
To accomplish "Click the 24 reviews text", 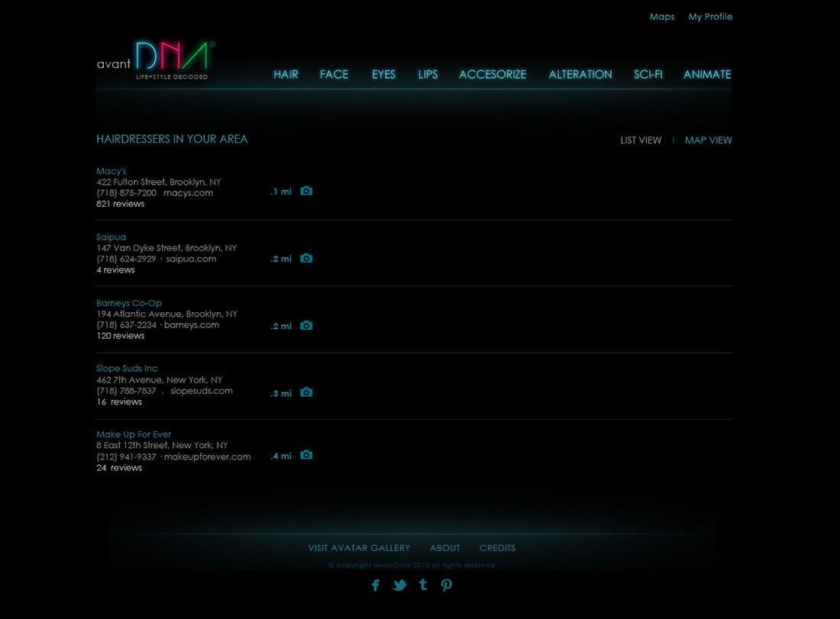I will click(119, 467).
